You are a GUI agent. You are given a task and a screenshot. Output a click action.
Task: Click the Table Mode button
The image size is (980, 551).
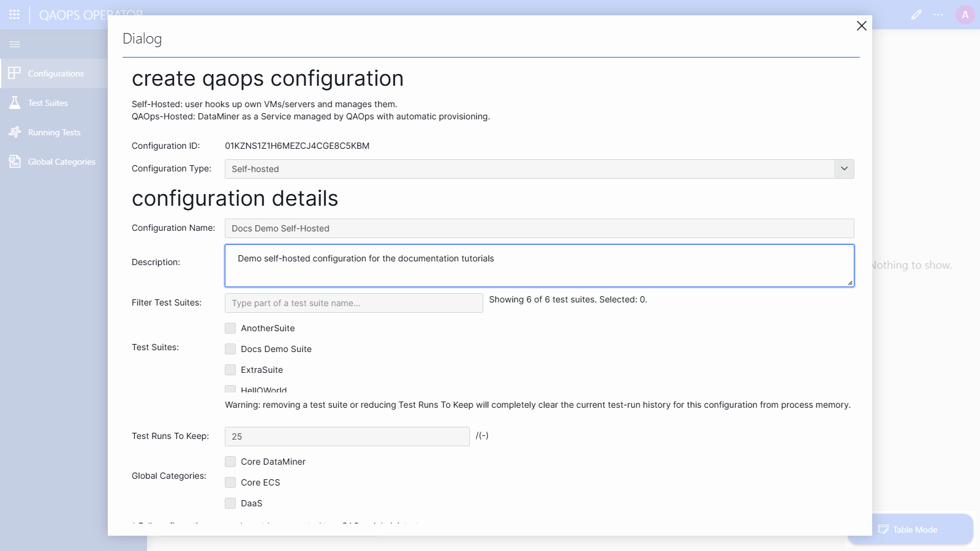910,530
